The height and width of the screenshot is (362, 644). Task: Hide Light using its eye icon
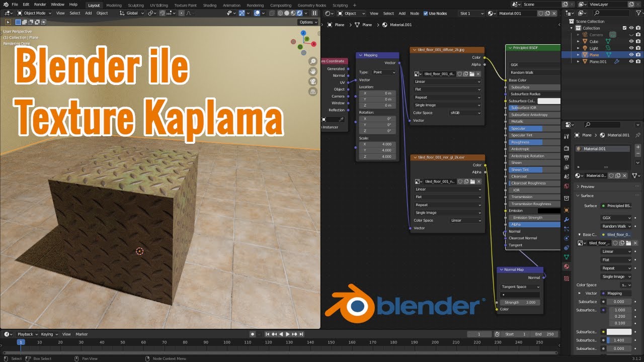coord(631,48)
